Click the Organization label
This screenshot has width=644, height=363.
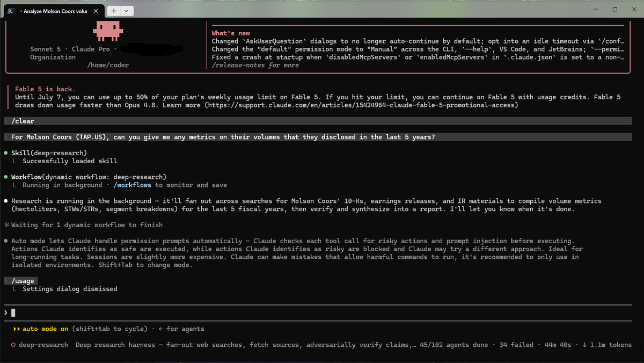(x=53, y=57)
